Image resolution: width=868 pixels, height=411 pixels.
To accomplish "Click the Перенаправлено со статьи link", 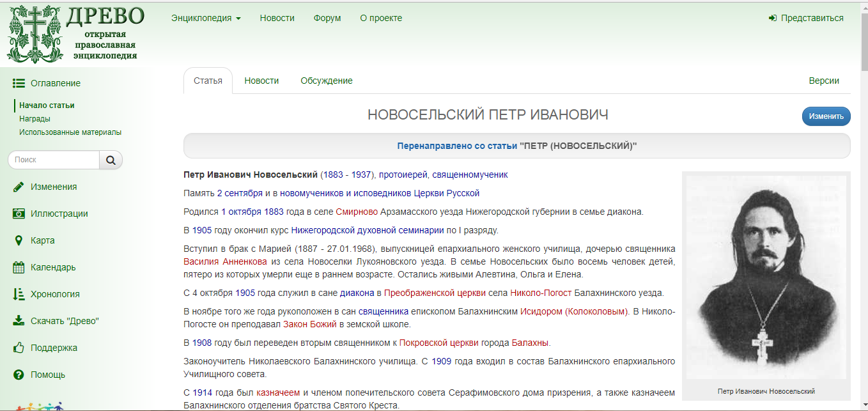I will pyautogui.click(x=457, y=146).
